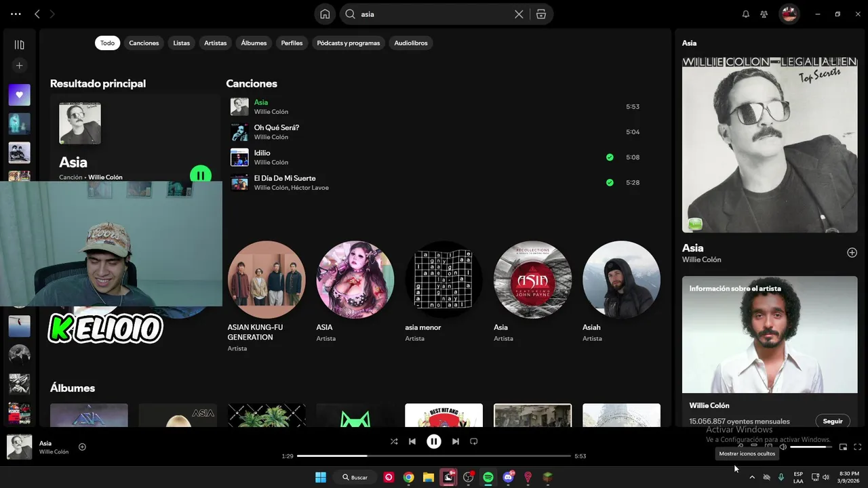Open notifications bell
The height and width of the screenshot is (488, 868).
[746, 14]
